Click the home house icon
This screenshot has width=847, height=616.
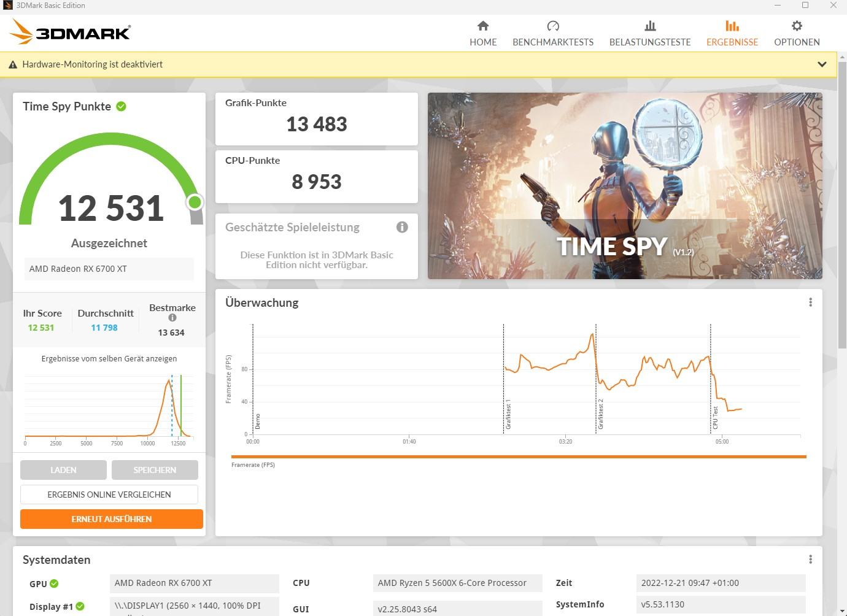click(x=483, y=26)
